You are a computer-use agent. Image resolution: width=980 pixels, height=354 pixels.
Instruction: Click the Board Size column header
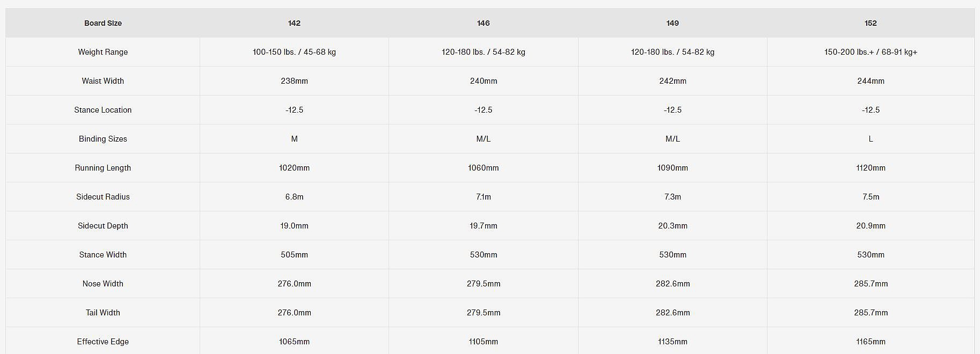[103, 23]
